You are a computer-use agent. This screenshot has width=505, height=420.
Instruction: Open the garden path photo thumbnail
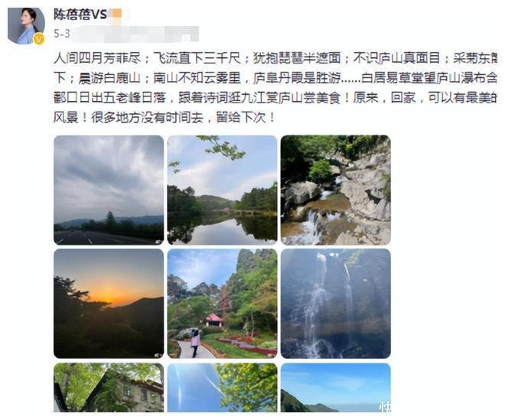222,304
